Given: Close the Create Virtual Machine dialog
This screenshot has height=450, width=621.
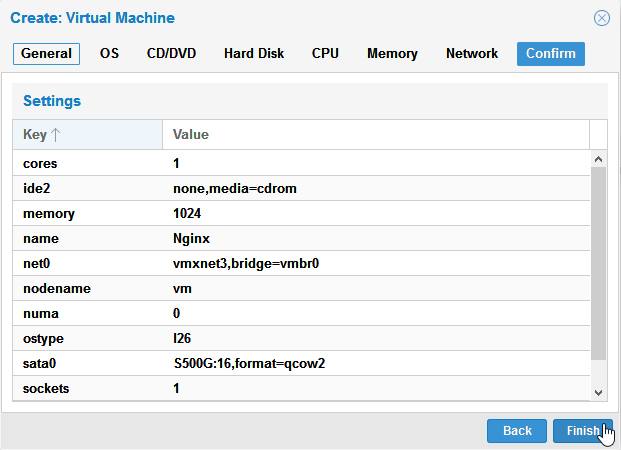Looking at the screenshot, I should pos(602,18).
